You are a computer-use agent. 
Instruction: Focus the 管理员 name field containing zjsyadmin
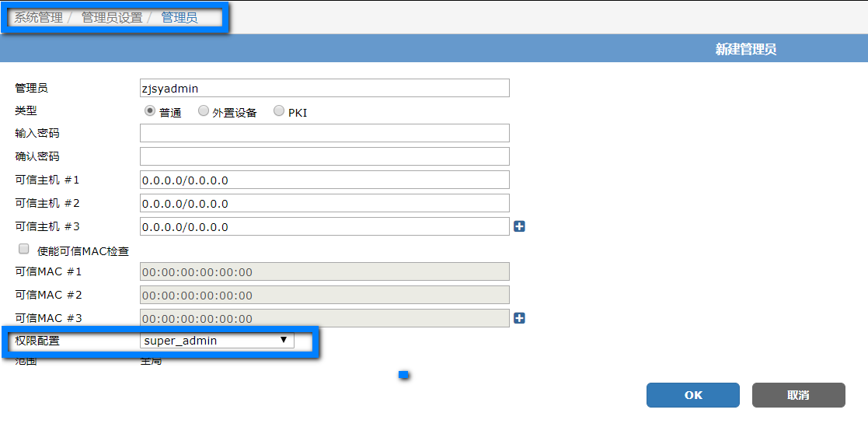coord(324,88)
